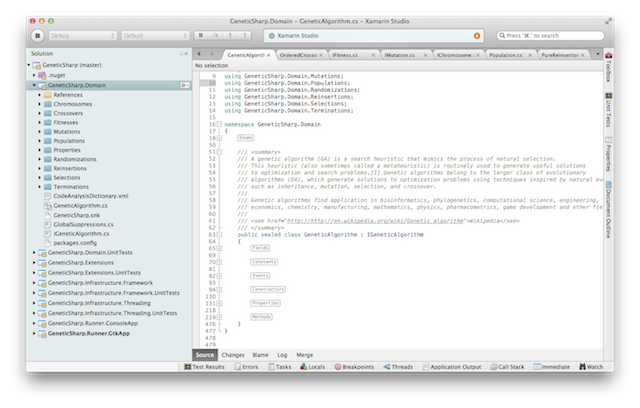
Task: Collapse the namespace fold marker
Action: point(219,124)
